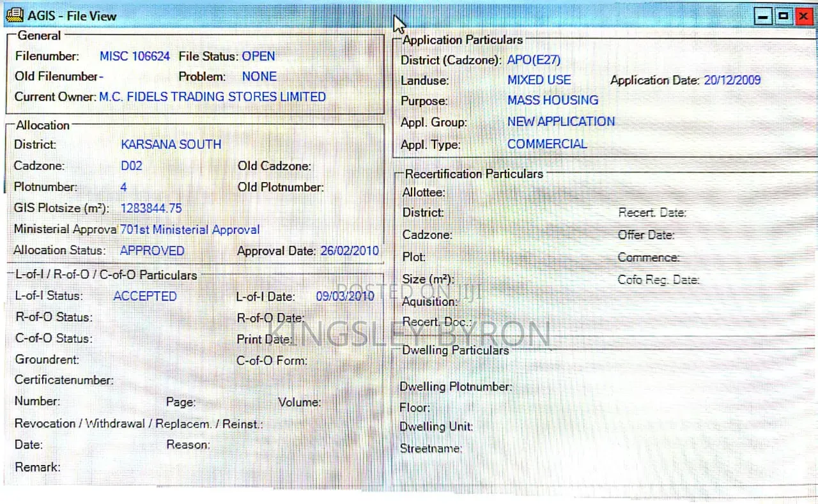Click the Cadzone value D02
This screenshot has width=818, height=504.
[132, 166]
